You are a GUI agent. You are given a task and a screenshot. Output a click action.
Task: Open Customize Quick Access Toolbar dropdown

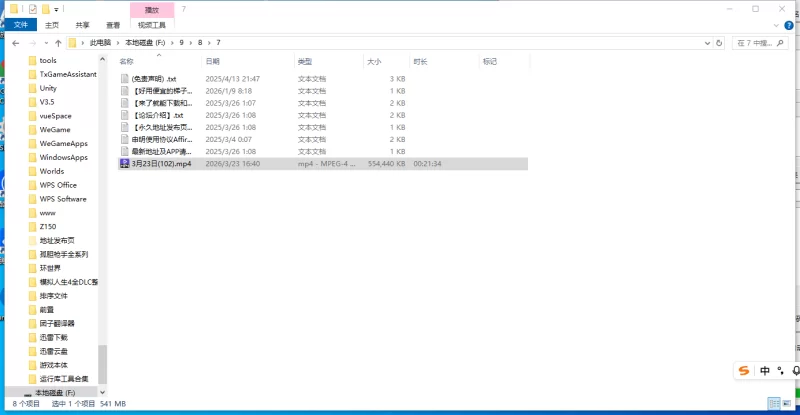click(56, 9)
